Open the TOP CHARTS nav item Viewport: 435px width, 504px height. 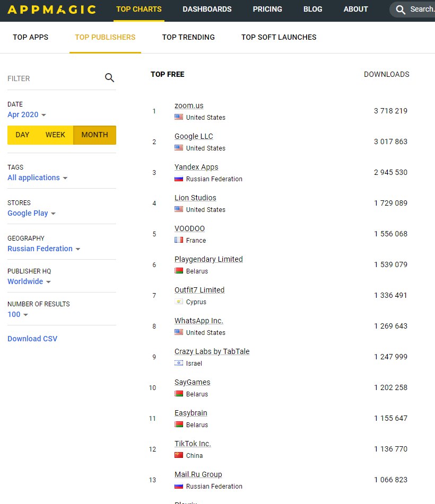139,10
